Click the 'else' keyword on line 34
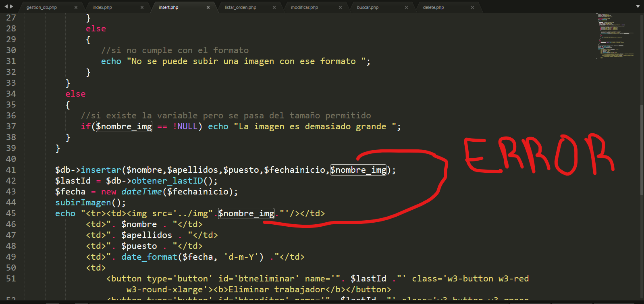Screen dimensions: 644x304 point(76,94)
